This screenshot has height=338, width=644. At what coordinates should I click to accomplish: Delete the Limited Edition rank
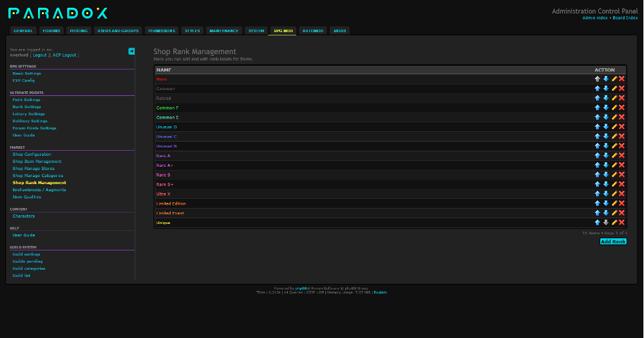621,203
